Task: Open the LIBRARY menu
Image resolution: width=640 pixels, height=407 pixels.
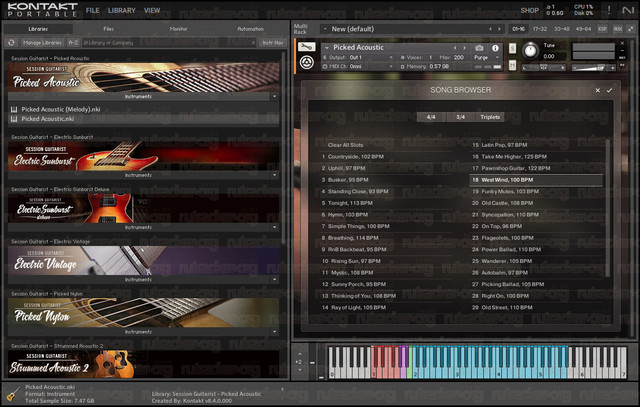Action: click(122, 11)
